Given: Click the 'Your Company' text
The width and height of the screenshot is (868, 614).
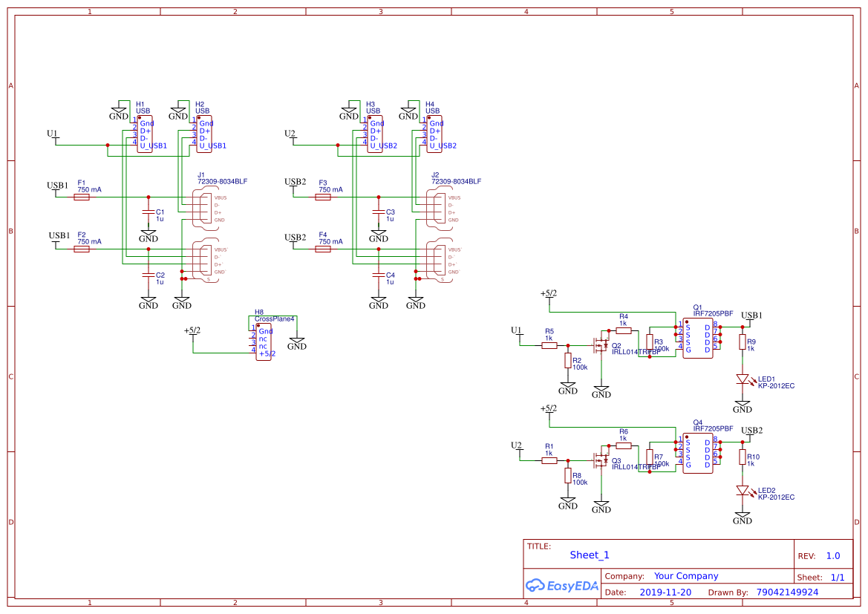Looking at the screenshot, I should 686,576.
